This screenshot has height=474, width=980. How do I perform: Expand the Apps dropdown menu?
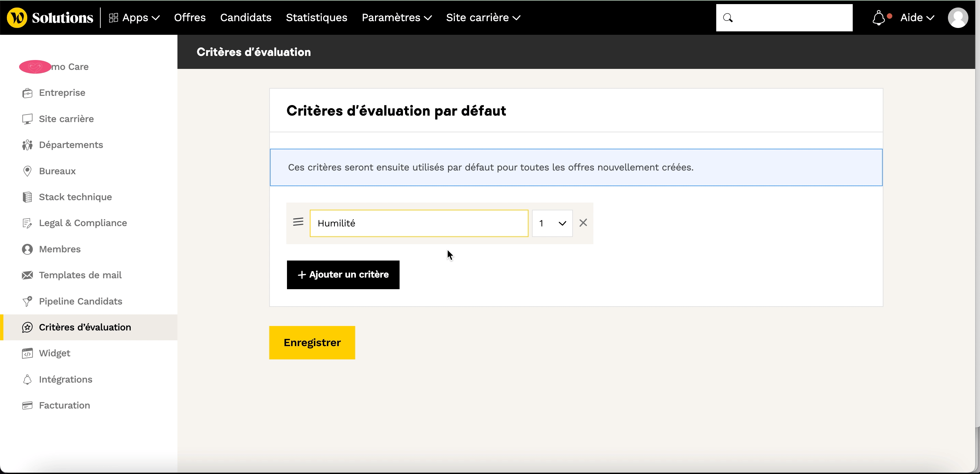[134, 18]
